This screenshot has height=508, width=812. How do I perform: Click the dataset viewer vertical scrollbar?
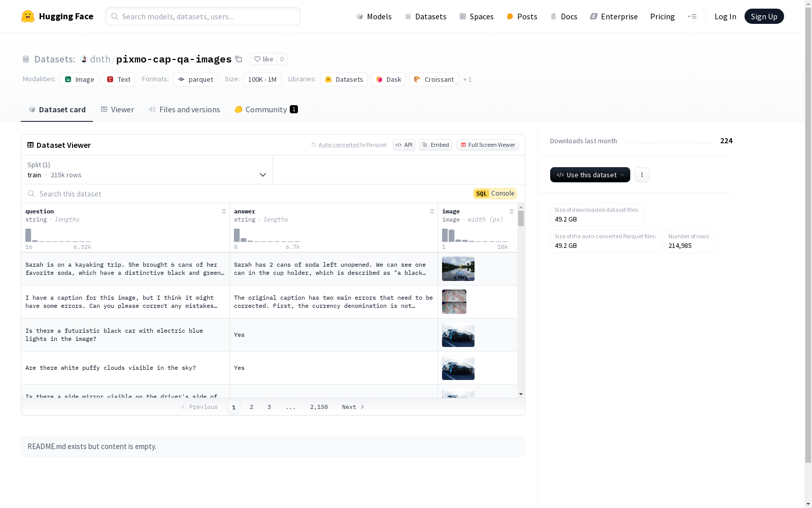coord(521,218)
